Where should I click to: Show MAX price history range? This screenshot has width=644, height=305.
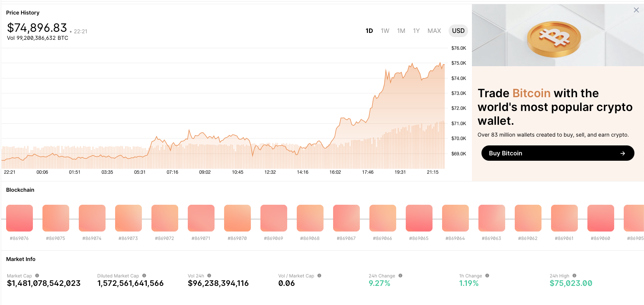[x=434, y=31]
